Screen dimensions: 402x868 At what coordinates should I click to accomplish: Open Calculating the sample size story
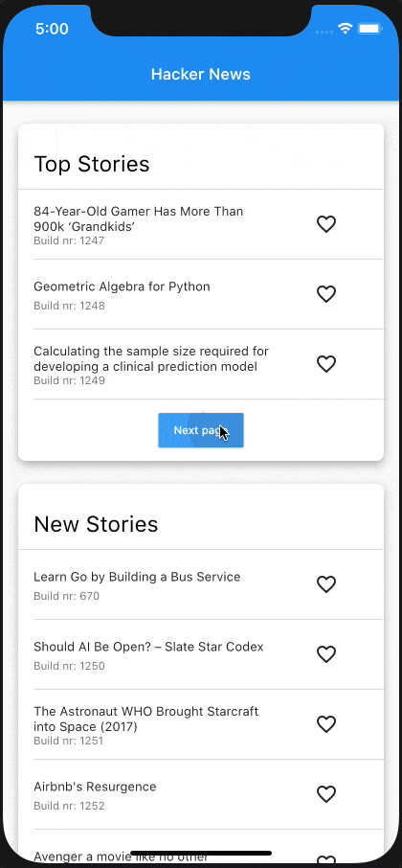pos(151,358)
